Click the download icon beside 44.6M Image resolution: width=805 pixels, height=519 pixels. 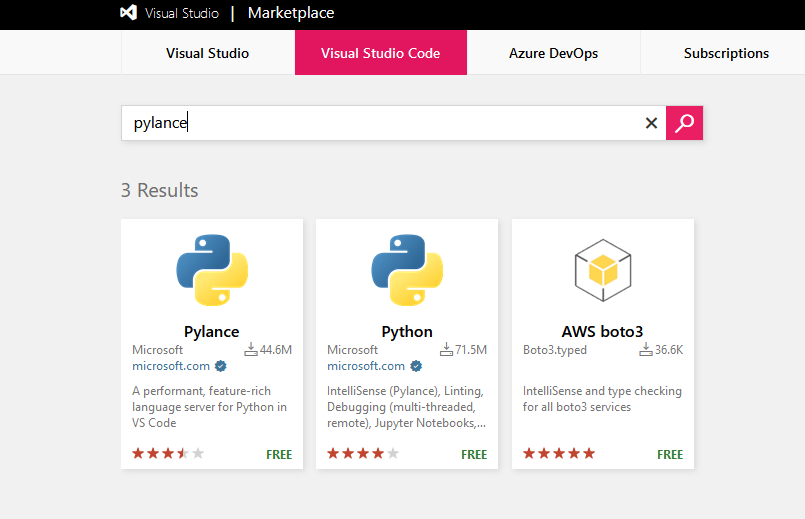click(251, 349)
